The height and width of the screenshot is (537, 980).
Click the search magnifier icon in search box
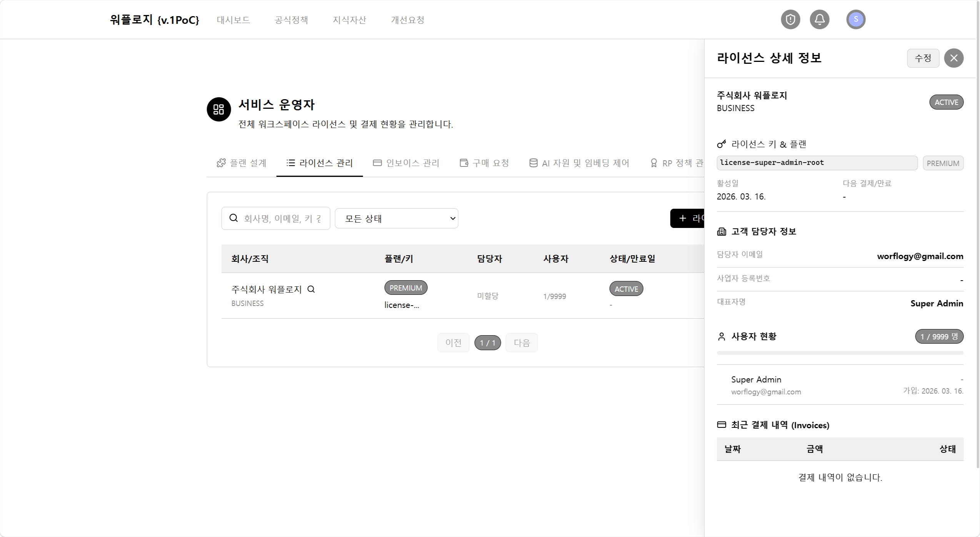(x=233, y=218)
